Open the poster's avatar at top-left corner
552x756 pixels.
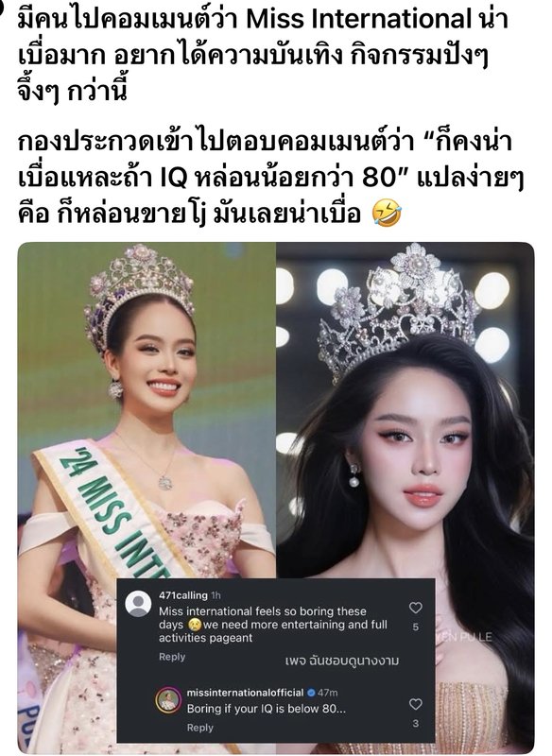click(2, 8)
